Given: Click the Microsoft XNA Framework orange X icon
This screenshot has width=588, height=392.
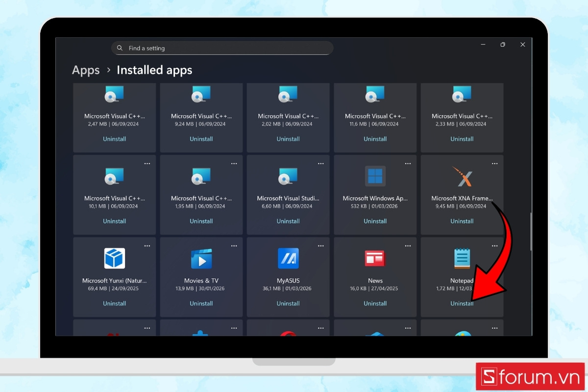Looking at the screenshot, I should click(x=462, y=176).
